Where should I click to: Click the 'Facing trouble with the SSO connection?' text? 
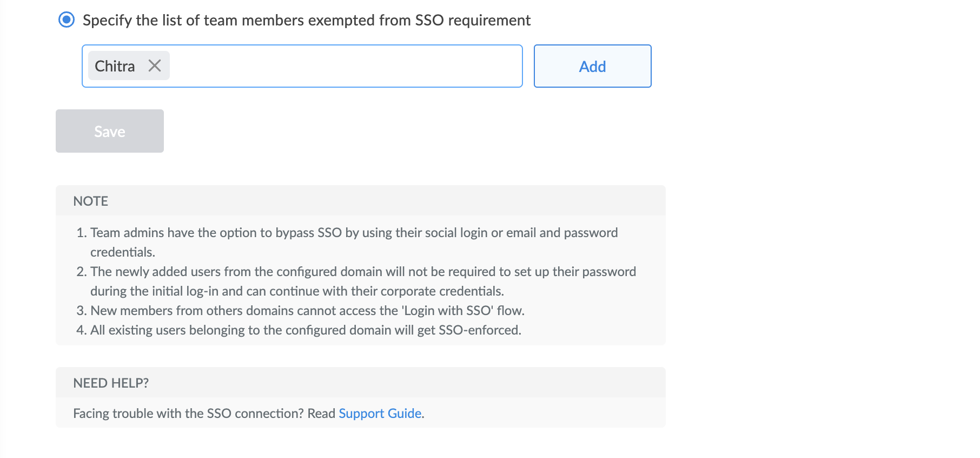[x=189, y=413]
